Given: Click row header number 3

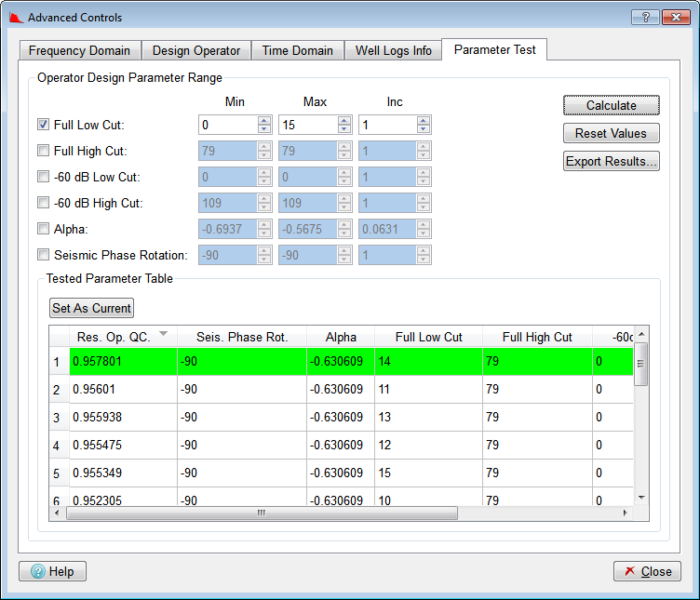Looking at the screenshot, I should point(57,418).
